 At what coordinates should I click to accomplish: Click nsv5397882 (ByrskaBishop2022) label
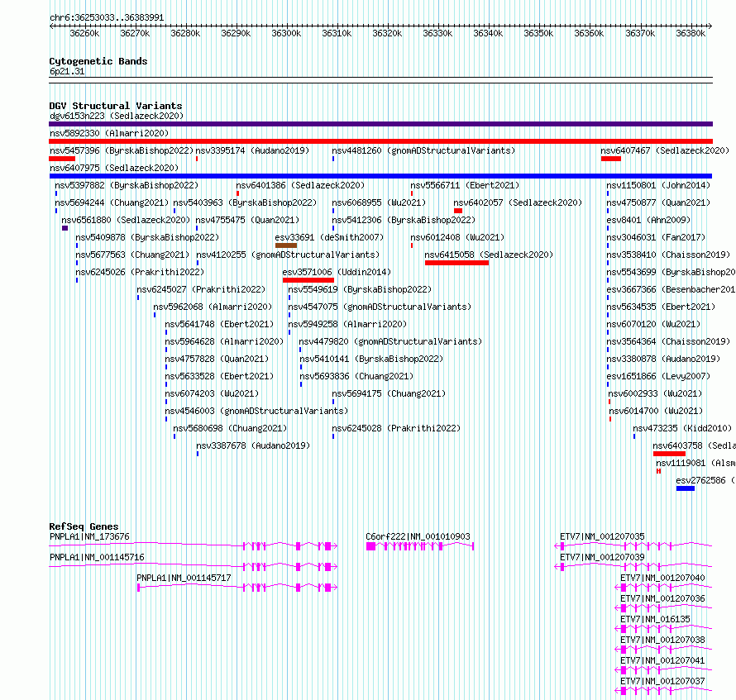[x=127, y=185]
